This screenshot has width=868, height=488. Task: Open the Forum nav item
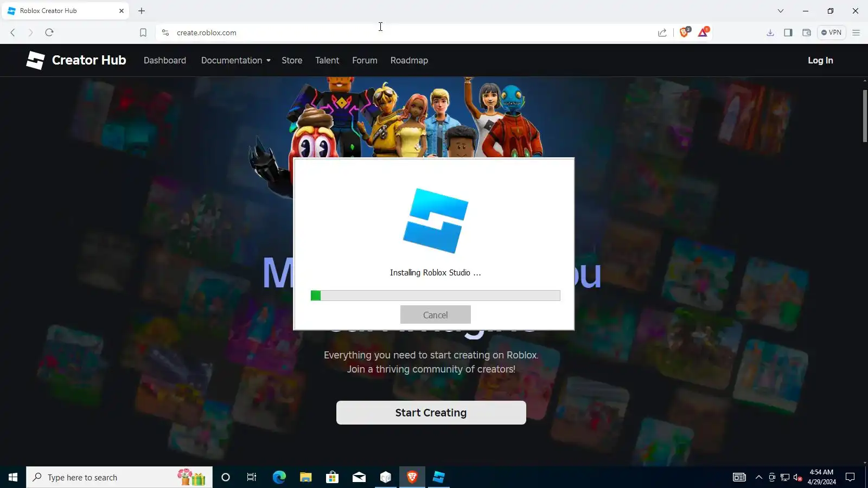coord(365,60)
